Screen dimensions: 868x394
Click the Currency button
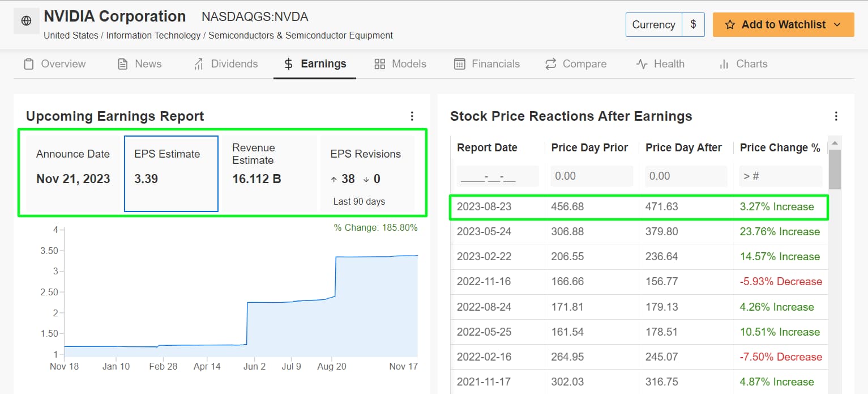click(653, 25)
